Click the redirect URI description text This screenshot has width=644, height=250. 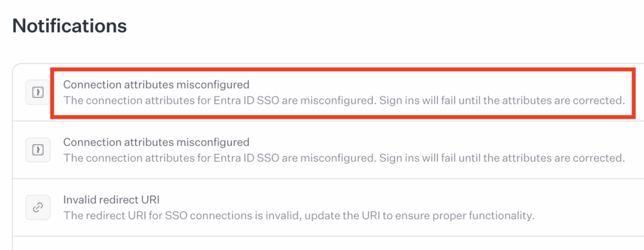[299, 215]
